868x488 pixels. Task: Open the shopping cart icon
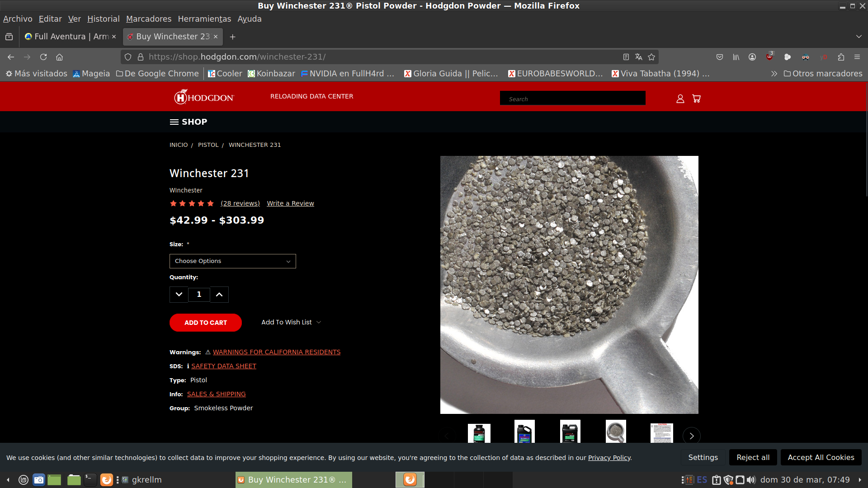click(696, 99)
